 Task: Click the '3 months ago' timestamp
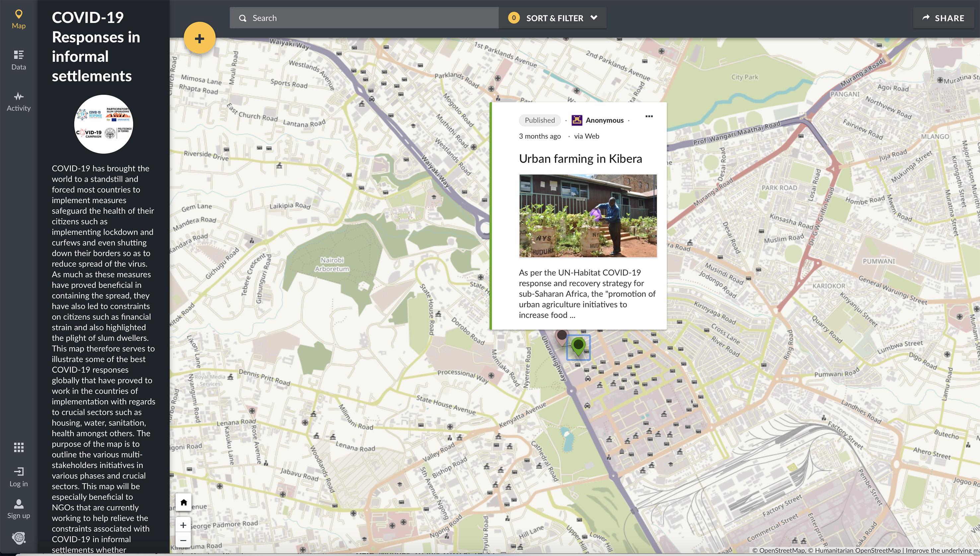[540, 136]
